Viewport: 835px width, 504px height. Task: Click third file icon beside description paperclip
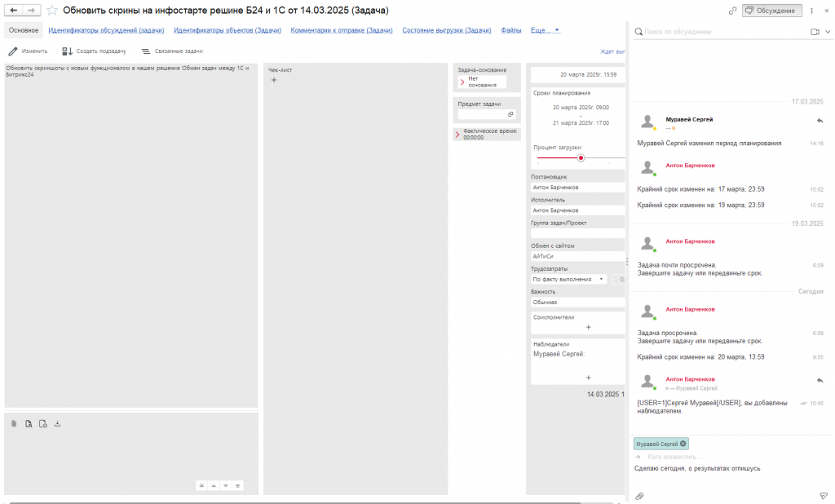click(42, 423)
